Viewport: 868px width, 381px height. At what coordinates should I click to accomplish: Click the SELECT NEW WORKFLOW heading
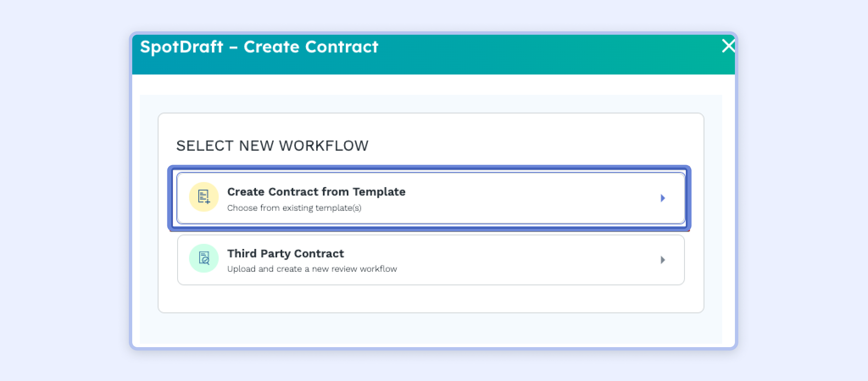(273, 146)
